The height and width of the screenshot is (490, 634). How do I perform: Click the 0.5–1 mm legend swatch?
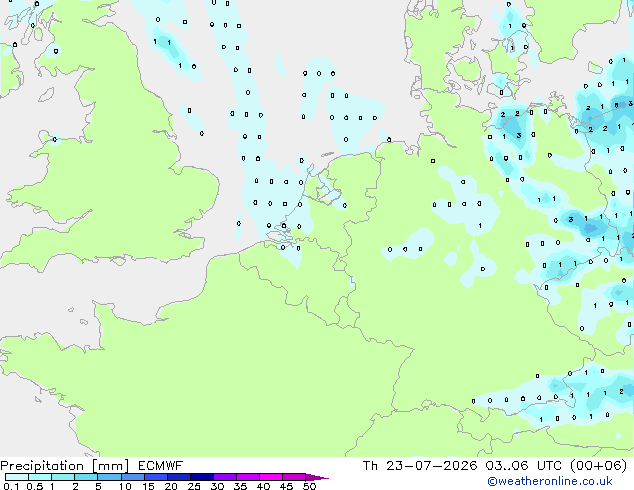[40, 477]
